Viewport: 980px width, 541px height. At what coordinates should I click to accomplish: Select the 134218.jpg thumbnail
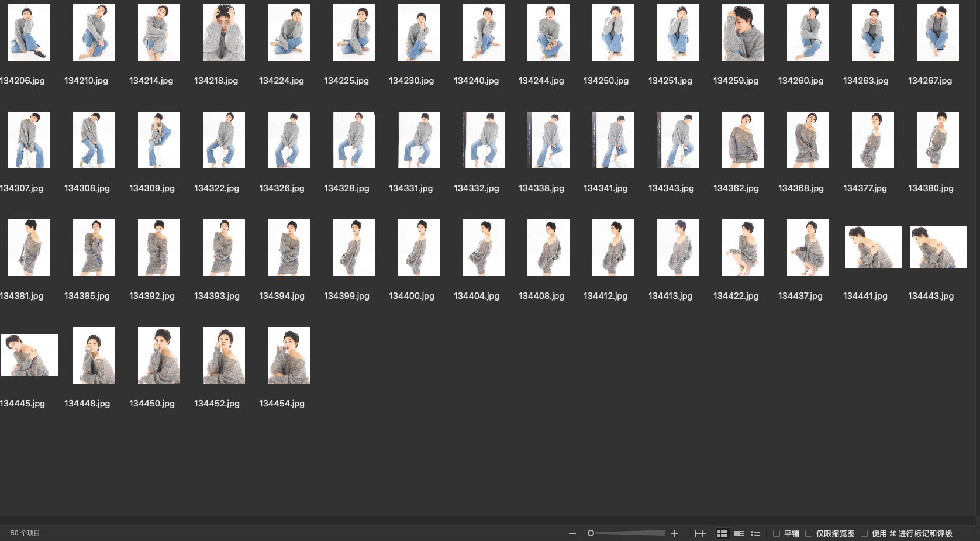223,33
